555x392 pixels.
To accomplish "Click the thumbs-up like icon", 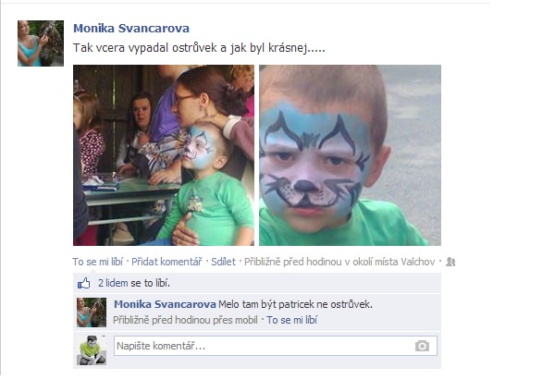I will (x=84, y=283).
